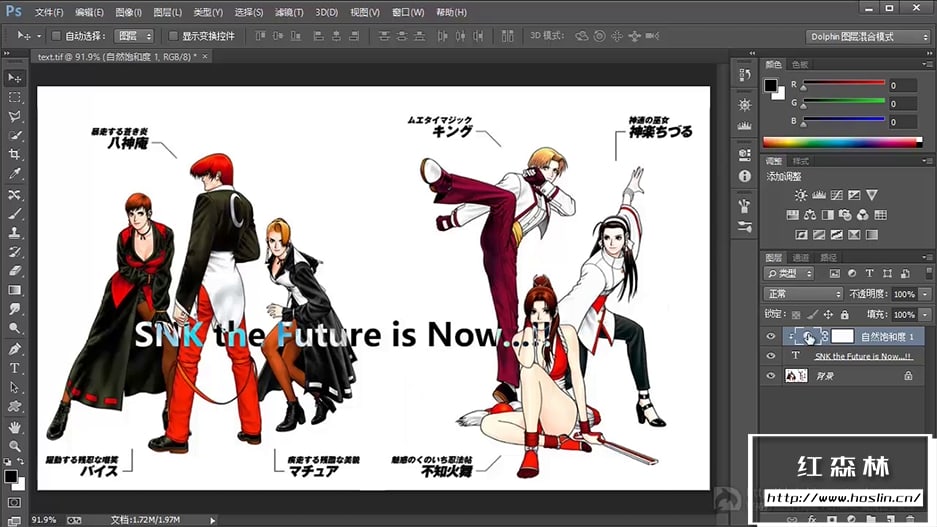Add a Curves adjustment
The height and width of the screenshot is (527, 937).
(837, 195)
